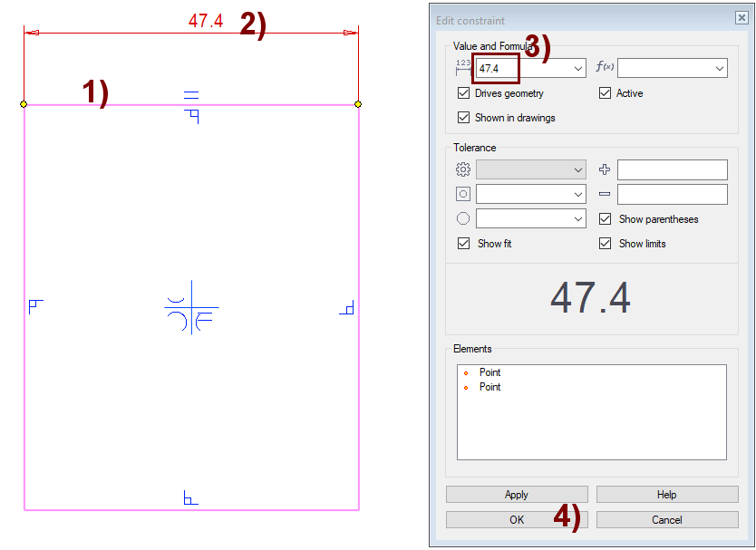The height and width of the screenshot is (550, 756).
Task: Click the plus upper deviation icon
Action: click(605, 169)
